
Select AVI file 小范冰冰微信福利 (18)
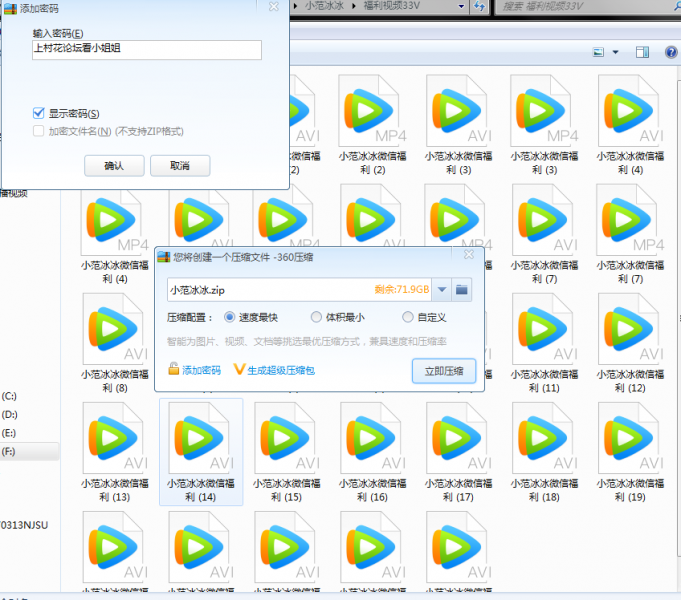point(544,452)
